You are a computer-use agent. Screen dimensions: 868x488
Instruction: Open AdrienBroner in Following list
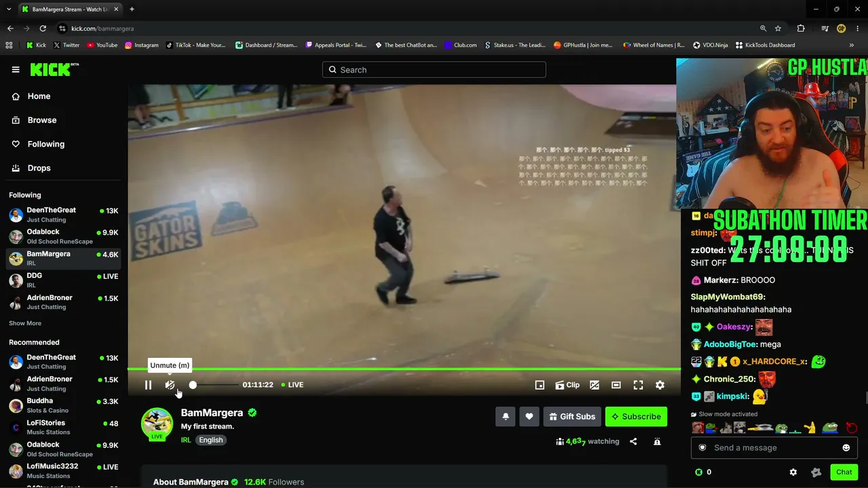coord(64,302)
